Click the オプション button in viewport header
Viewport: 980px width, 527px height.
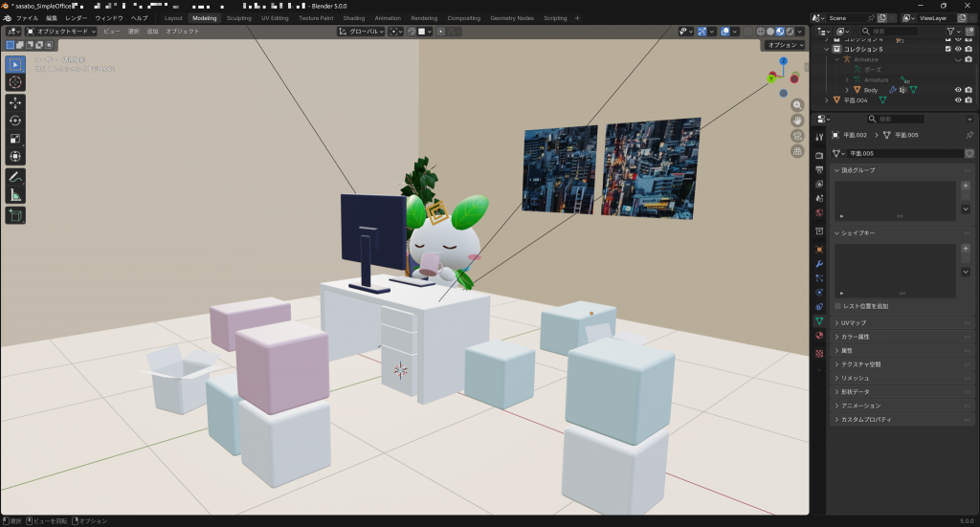point(785,45)
